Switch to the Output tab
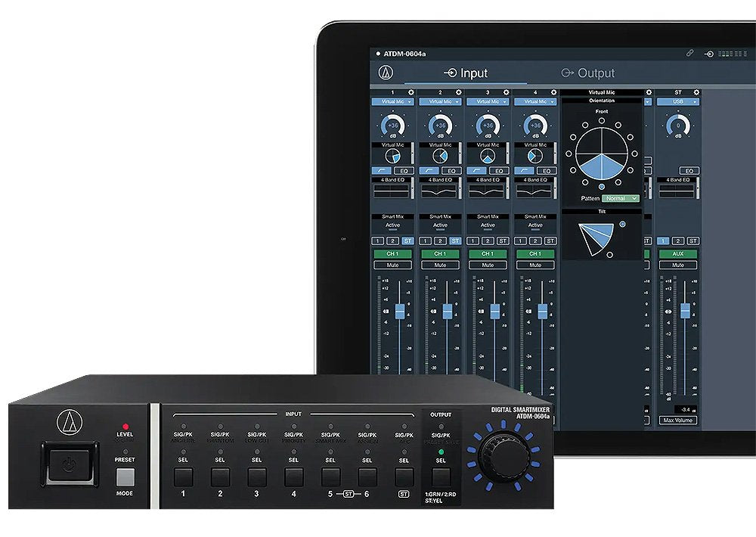 [x=588, y=73]
